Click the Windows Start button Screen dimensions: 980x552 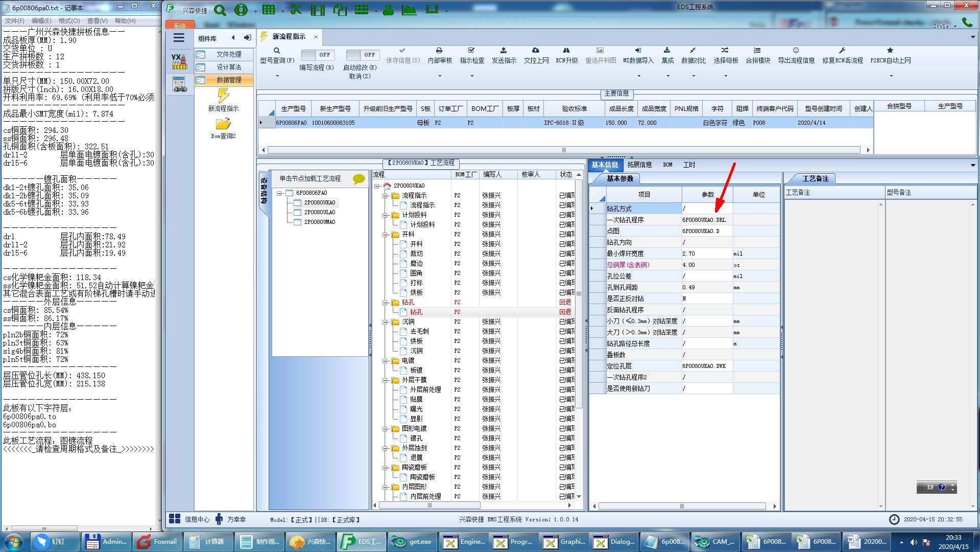pyautogui.click(x=14, y=542)
